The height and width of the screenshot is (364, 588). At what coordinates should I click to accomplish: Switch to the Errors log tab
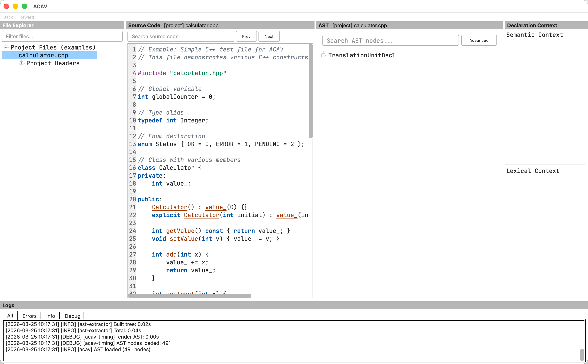29,316
